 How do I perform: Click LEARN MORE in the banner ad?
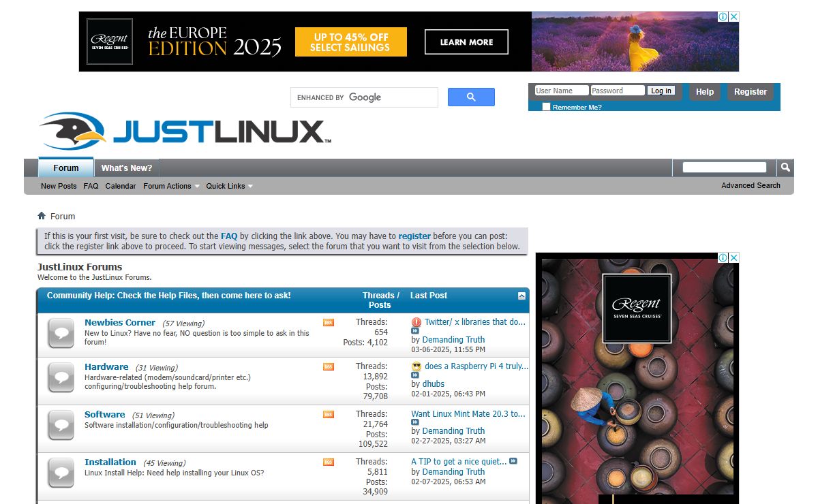(x=466, y=42)
